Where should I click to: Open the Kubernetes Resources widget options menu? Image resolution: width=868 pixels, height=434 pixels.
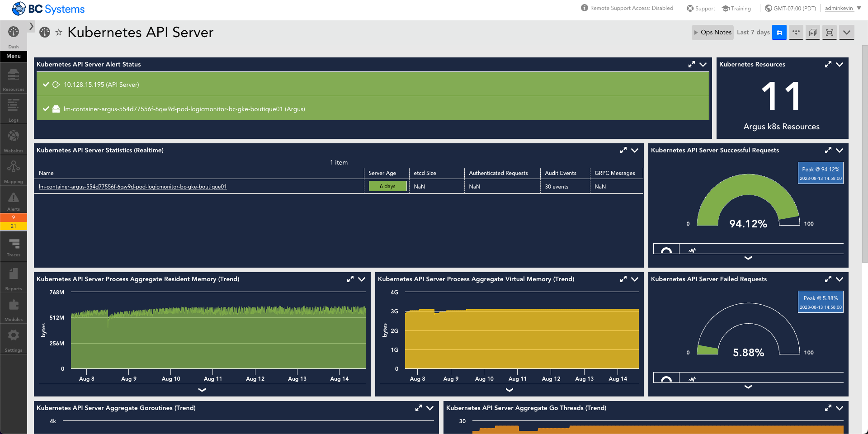[840, 64]
